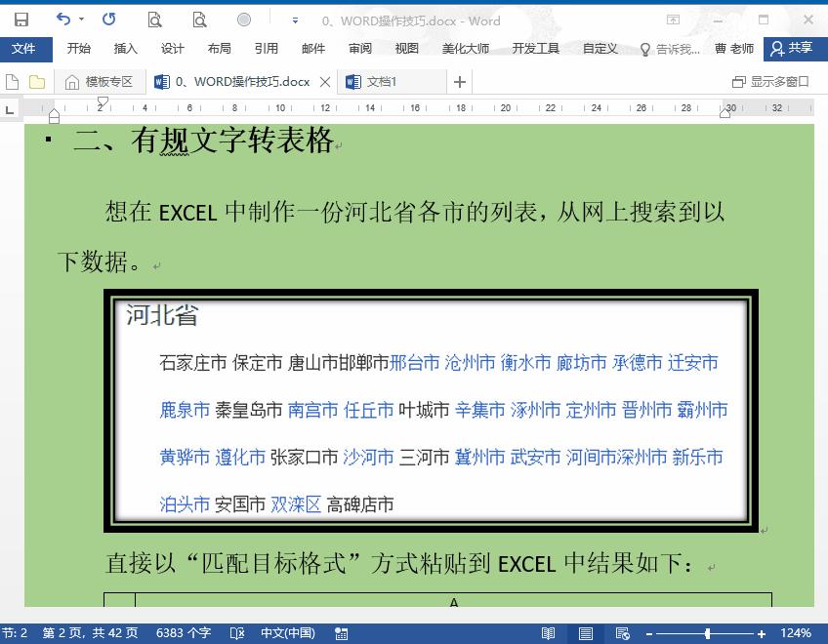Click word count 6383个字 in status bar
Image resolution: width=828 pixels, height=644 pixels.
click(x=184, y=632)
